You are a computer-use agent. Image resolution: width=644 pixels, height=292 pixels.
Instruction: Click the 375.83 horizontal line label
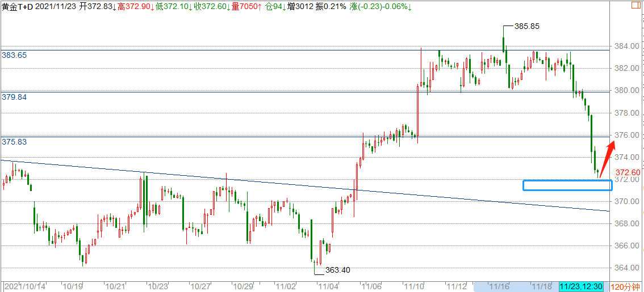coord(14,142)
